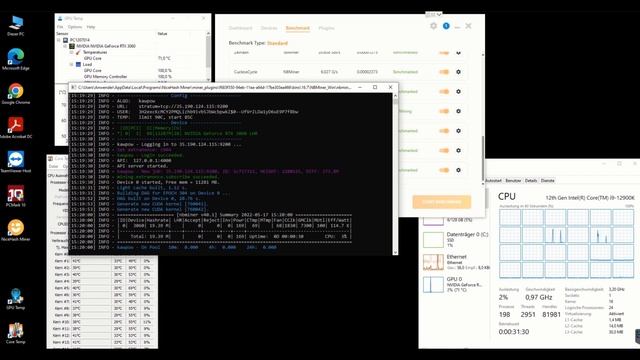640x360 pixels.
Task: Open settings gear for CuckooCycle row
Action: pos(458,72)
